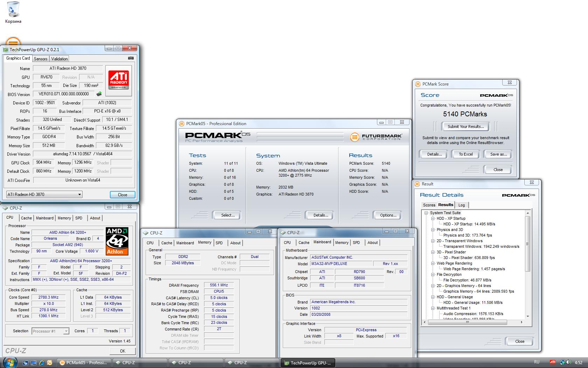This screenshot has height=368, width=588.
Task: Switch to TechPowerUp GPU-Z taskbar button
Action: [x=308, y=363]
